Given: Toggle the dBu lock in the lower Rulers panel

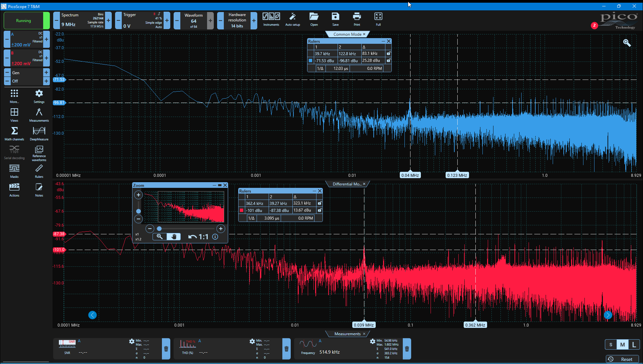Looking at the screenshot, I should [319, 210].
